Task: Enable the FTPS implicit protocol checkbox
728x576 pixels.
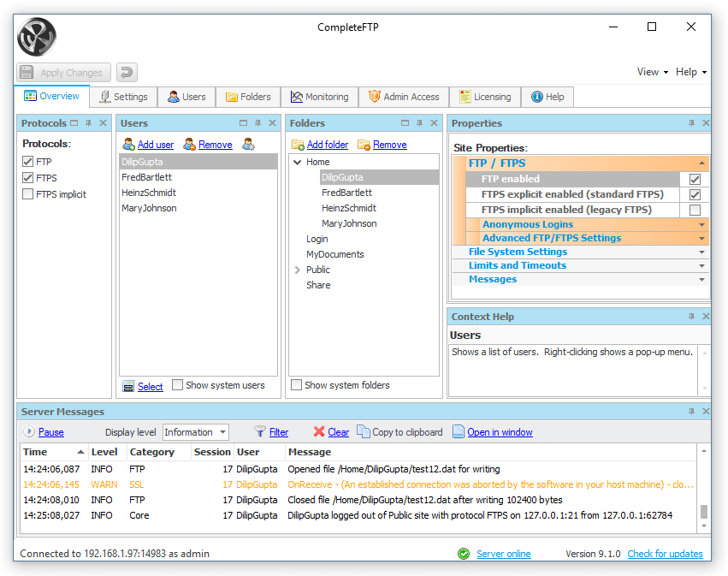Action: tap(28, 194)
